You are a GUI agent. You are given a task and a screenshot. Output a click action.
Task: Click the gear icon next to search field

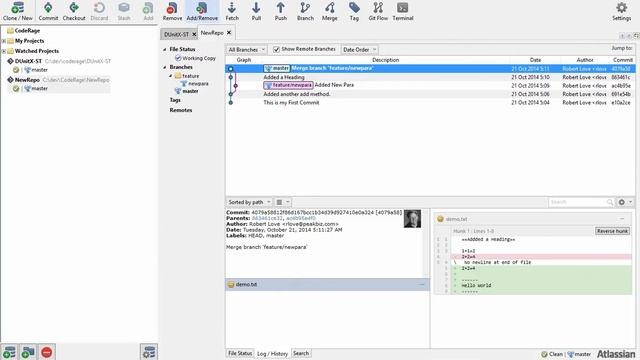pyautogui.click(x=622, y=202)
